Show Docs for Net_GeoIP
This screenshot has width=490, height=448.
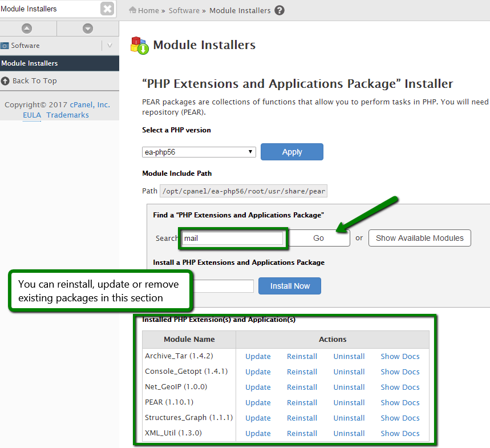click(x=400, y=387)
